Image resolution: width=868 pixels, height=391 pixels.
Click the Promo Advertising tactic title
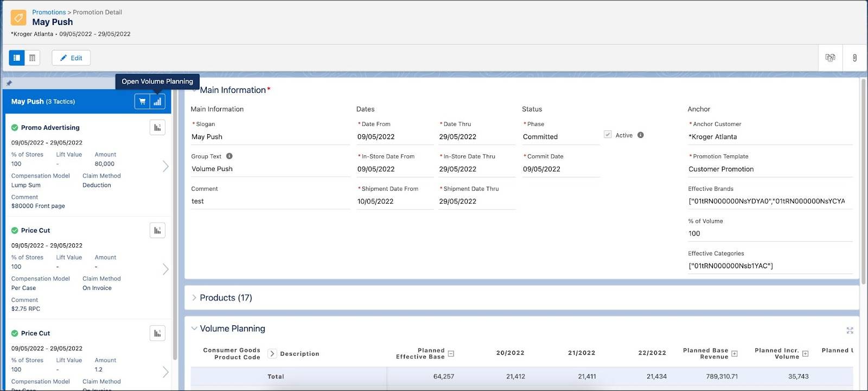(50, 128)
